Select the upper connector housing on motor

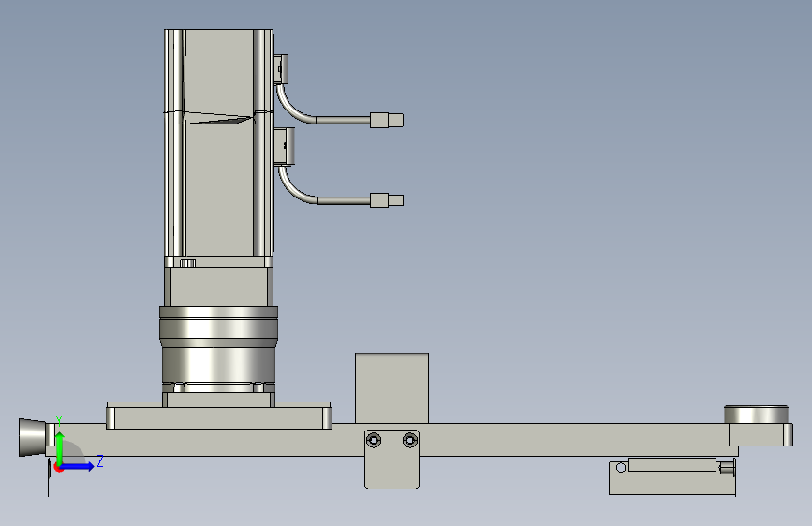[281, 69]
